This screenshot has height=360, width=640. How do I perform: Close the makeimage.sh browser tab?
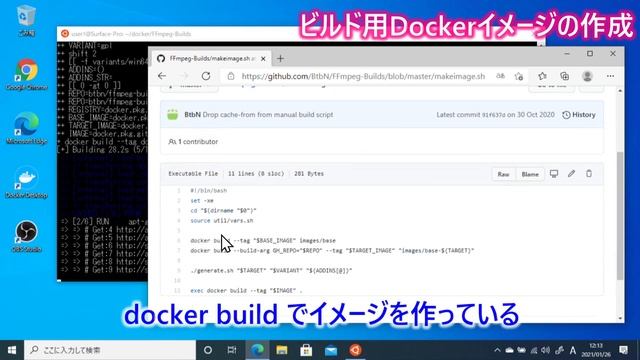click(263, 59)
